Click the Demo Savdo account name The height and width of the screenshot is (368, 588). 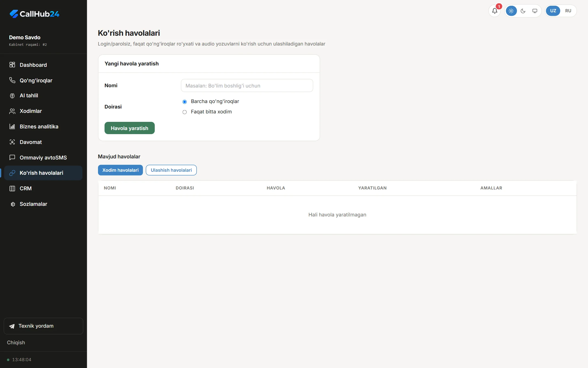[25, 37]
